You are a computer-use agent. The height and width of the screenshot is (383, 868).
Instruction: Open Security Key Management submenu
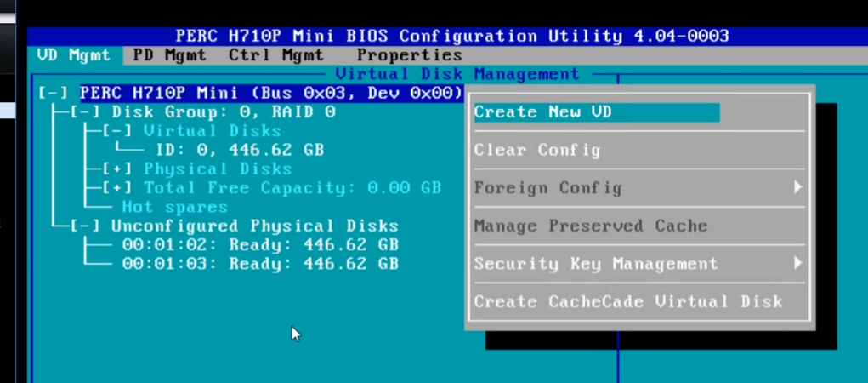[638, 264]
